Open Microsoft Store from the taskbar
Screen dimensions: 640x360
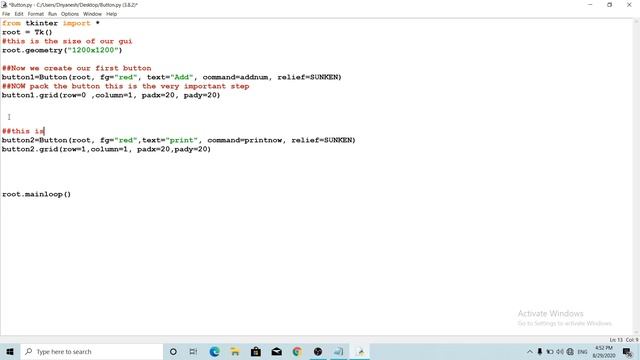point(256,351)
